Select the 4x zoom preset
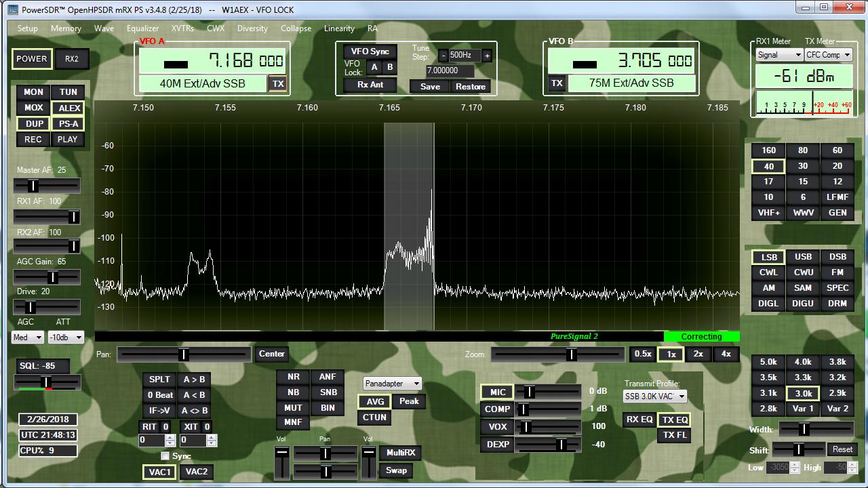Screen dimensions: 868x488 click(x=726, y=354)
